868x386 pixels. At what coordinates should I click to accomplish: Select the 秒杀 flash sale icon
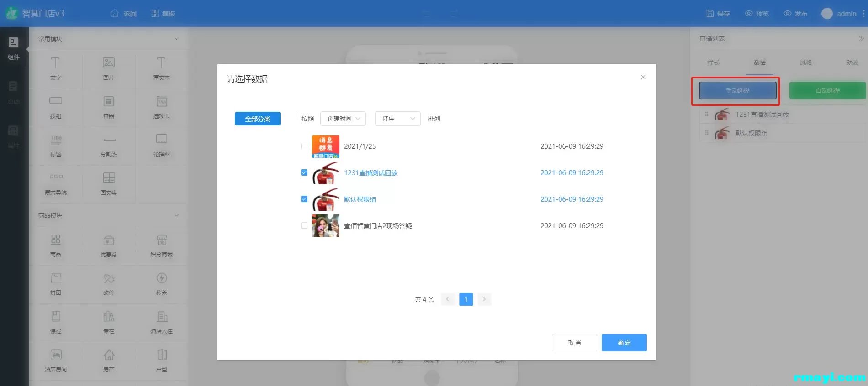pos(162,278)
